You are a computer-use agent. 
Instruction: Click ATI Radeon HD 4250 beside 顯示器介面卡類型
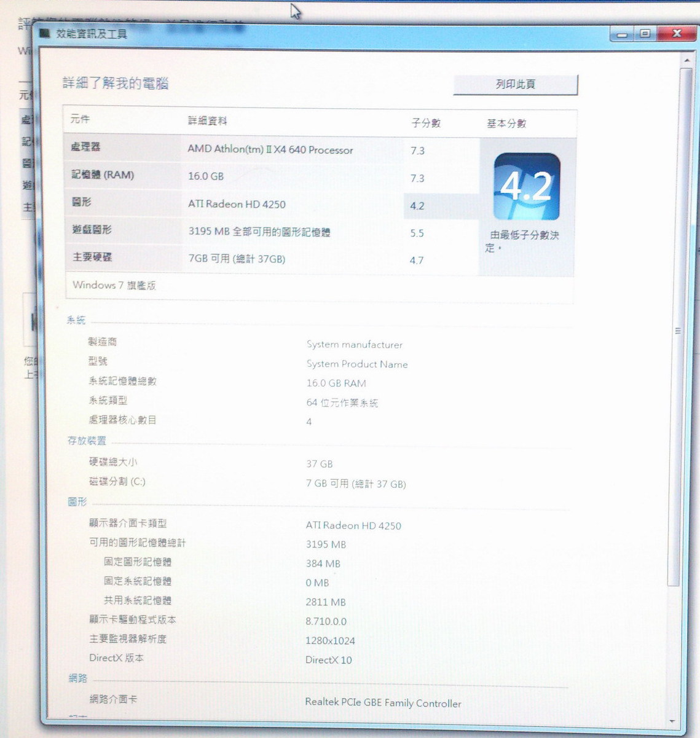353,526
